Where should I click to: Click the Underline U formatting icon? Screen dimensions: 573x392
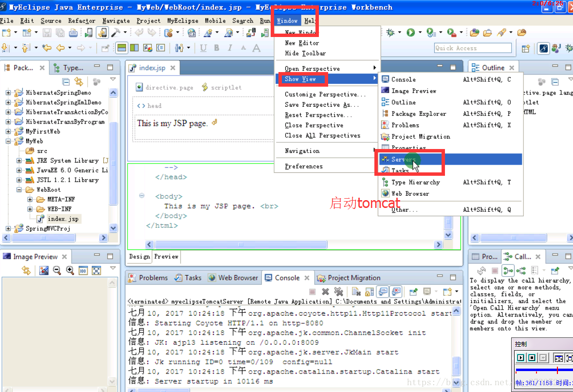pos(203,48)
